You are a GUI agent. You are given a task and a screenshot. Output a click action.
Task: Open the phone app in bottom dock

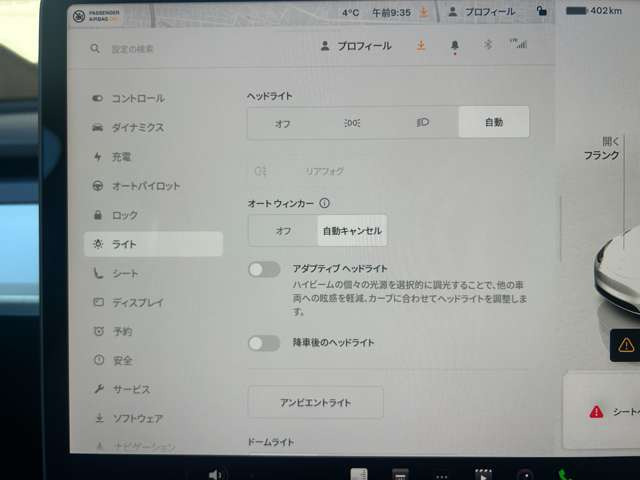click(565, 474)
